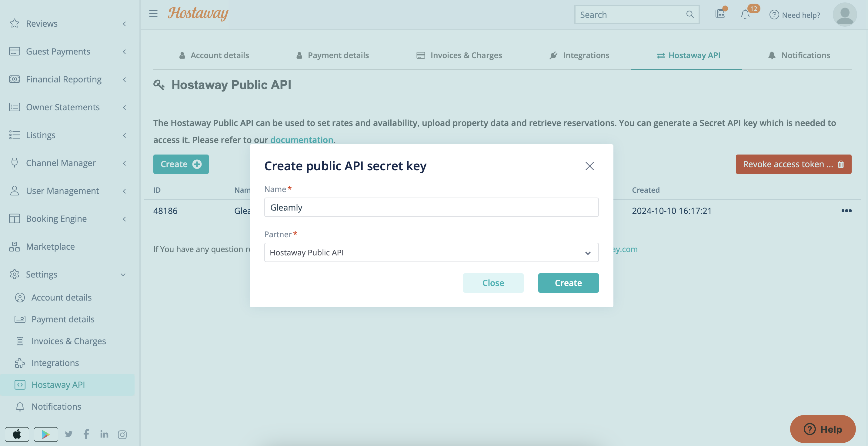Open the LinkedIn social icon

[104, 434]
